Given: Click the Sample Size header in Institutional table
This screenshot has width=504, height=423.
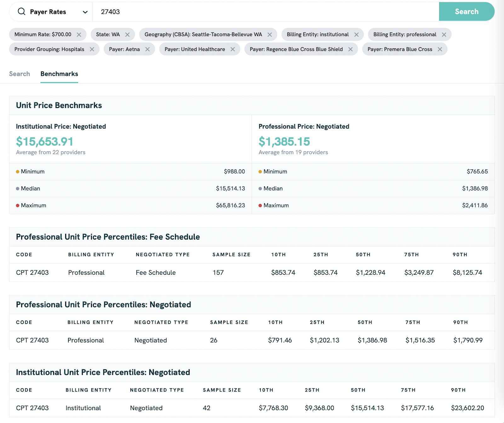Looking at the screenshot, I should pyautogui.click(x=222, y=390).
